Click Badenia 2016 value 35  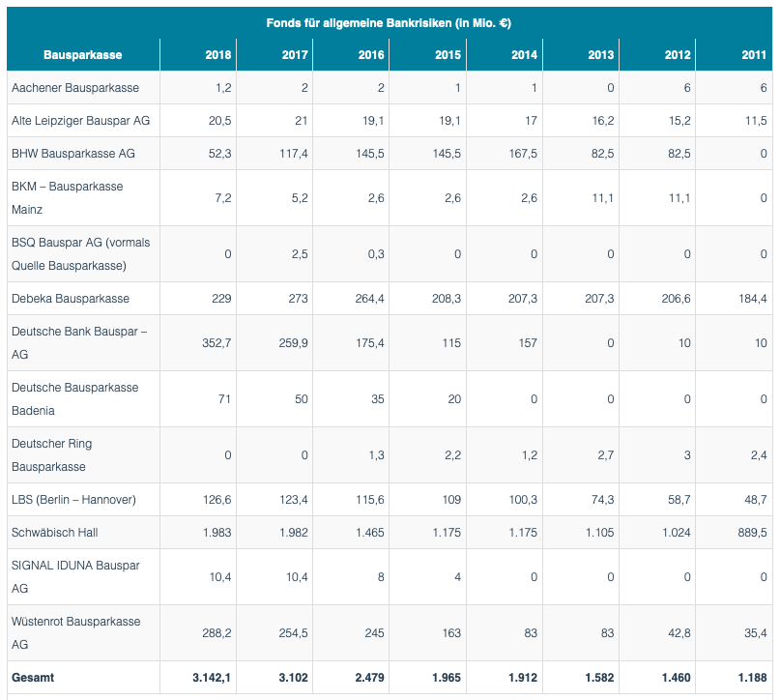[x=378, y=399]
